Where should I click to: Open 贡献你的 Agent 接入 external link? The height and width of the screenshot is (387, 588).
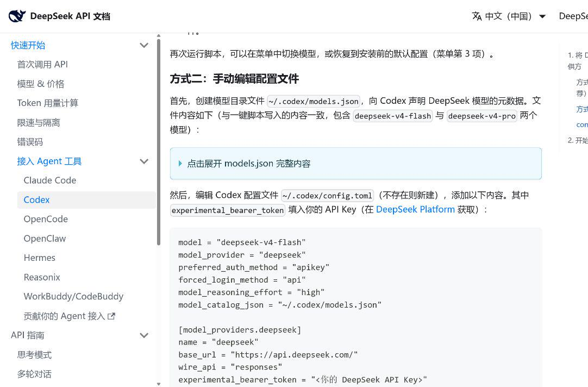(69, 316)
